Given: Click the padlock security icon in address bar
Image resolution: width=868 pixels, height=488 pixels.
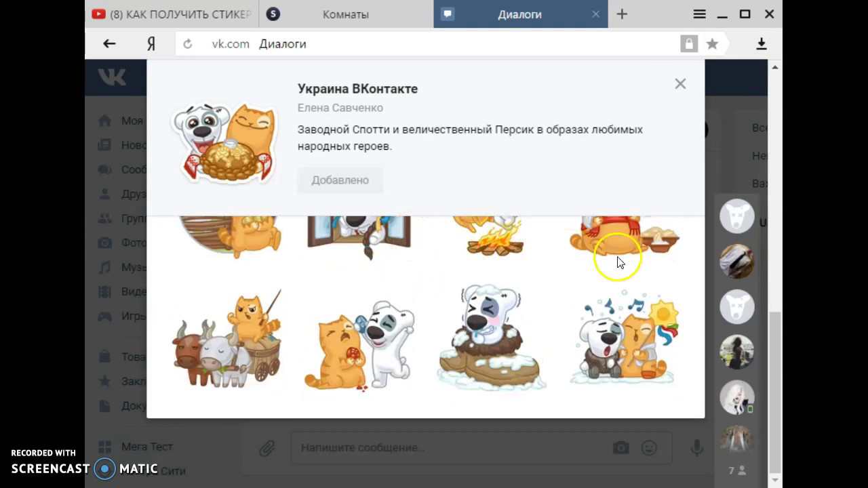Looking at the screenshot, I should click(689, 44).
